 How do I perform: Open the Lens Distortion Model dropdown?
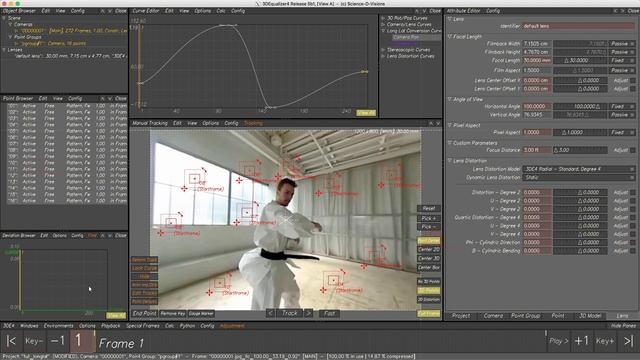579,169
